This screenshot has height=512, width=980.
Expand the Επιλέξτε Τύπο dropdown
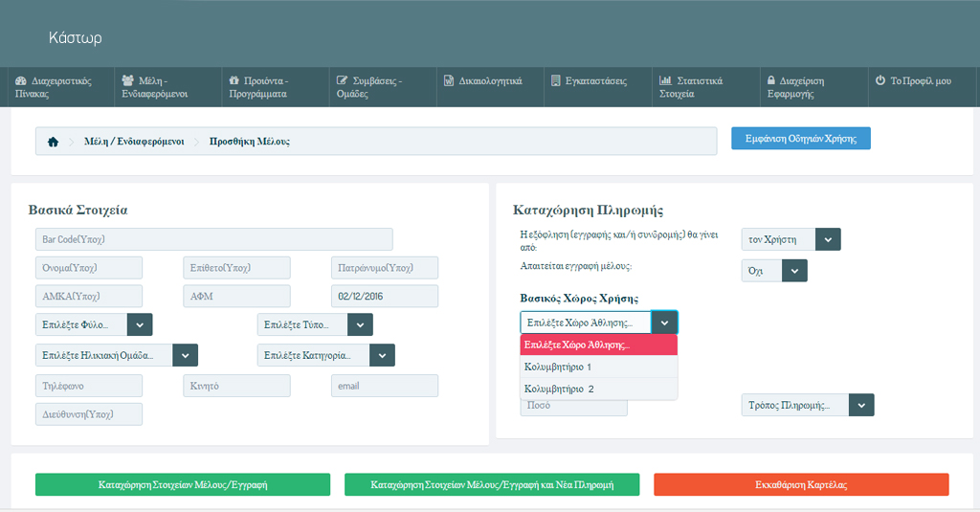pos(315,324)
